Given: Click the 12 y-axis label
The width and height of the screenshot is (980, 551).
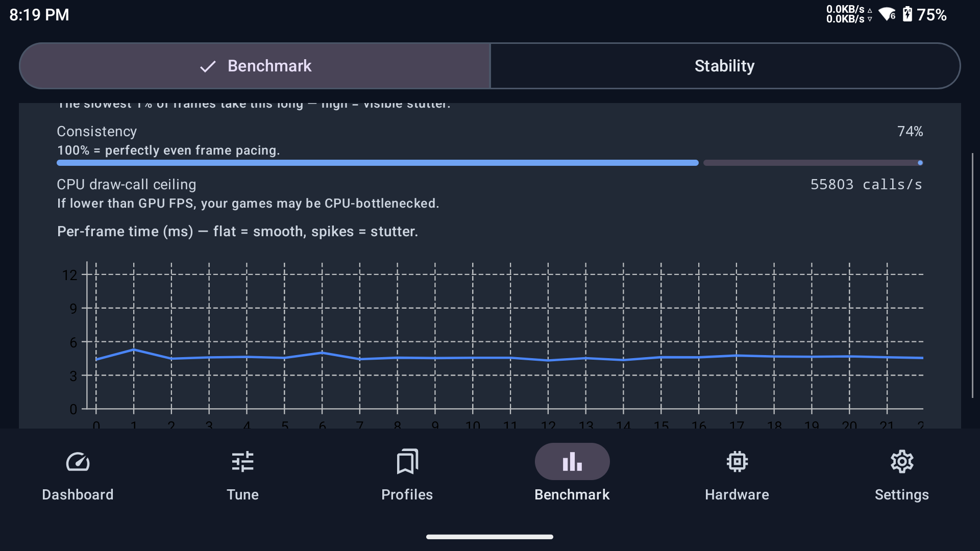Looking at the screenshot, I should tap(69, 275).
